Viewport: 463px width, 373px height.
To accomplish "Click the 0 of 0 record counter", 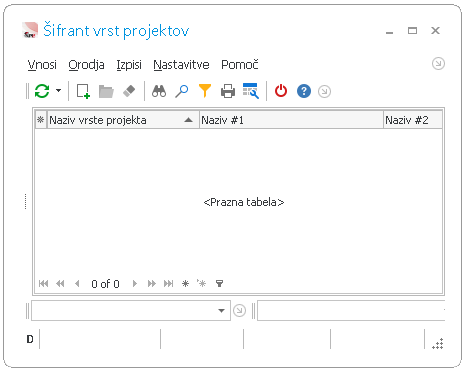I will point(105,284).
